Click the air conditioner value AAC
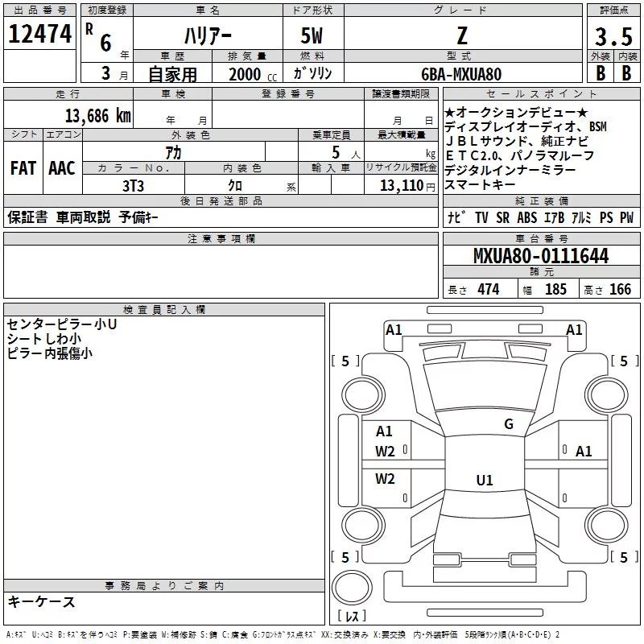Screen dimensions: 644x644 62,168
